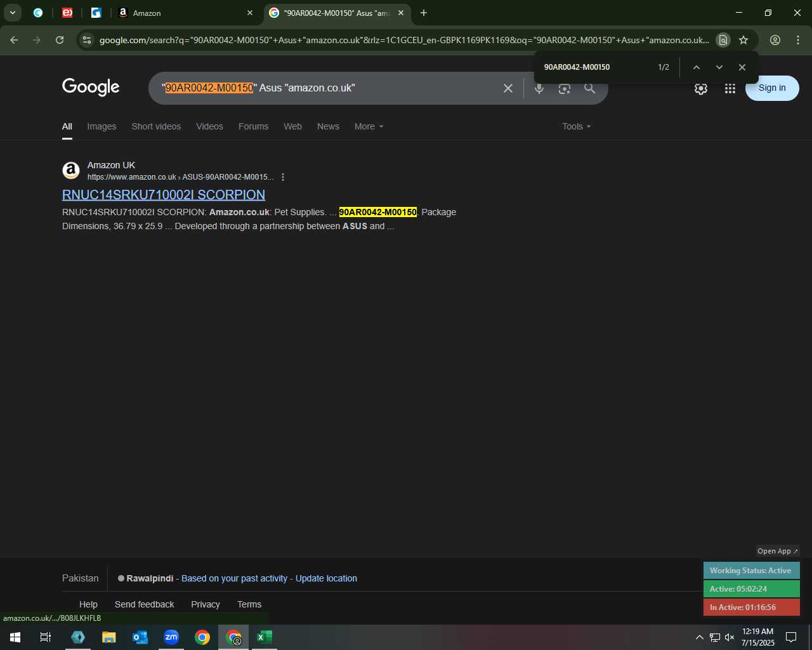Click the amazon.co.uk result URL
Screen dimensions: 812x650
coord(180,177)
